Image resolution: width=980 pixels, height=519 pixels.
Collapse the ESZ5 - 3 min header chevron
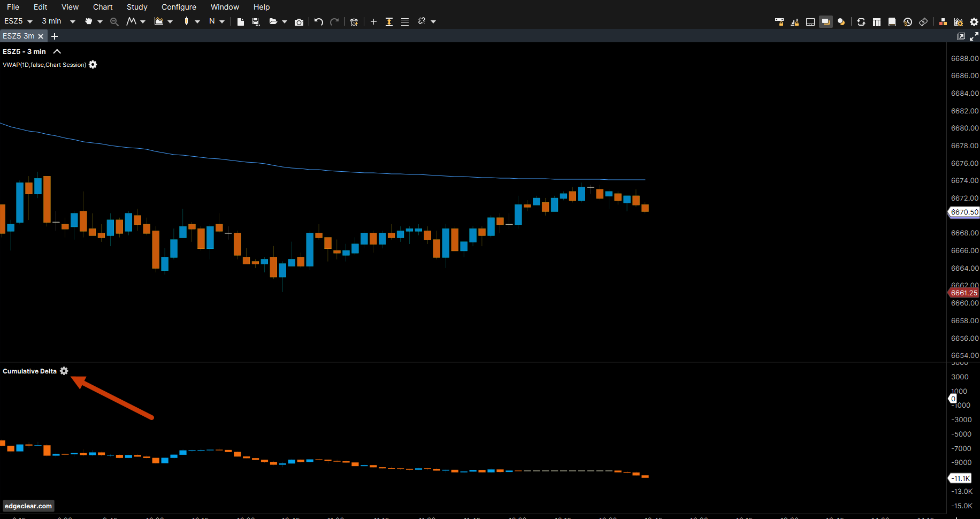57,52
